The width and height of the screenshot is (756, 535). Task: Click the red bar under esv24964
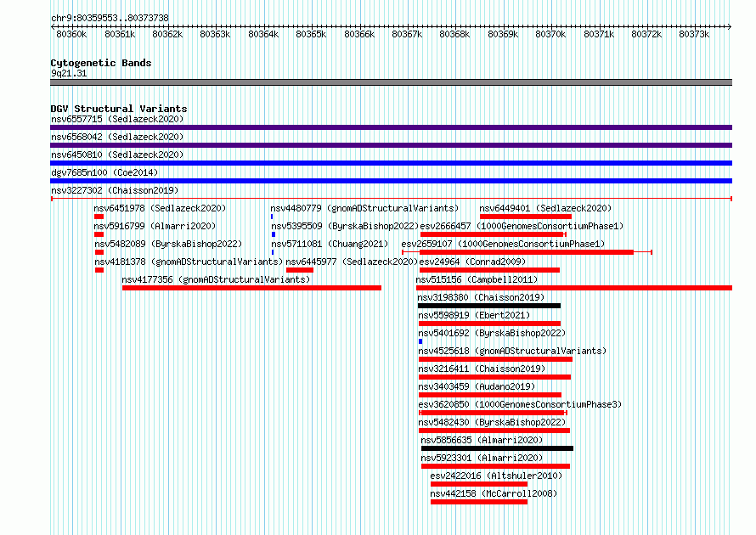click(x=489, y=270)
